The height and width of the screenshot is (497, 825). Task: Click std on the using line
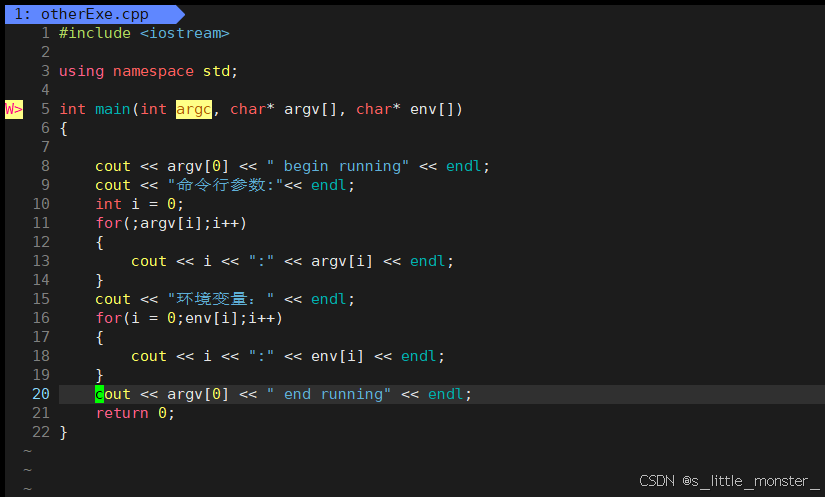coord(216,71)
